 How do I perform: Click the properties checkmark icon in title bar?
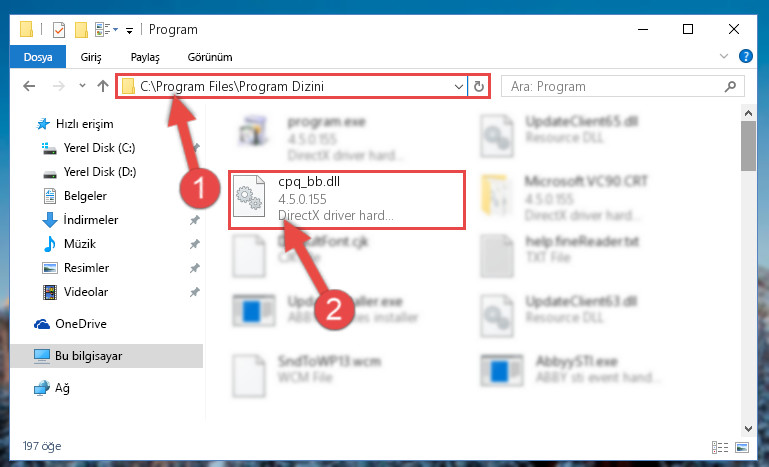click(x=58, y=30)
